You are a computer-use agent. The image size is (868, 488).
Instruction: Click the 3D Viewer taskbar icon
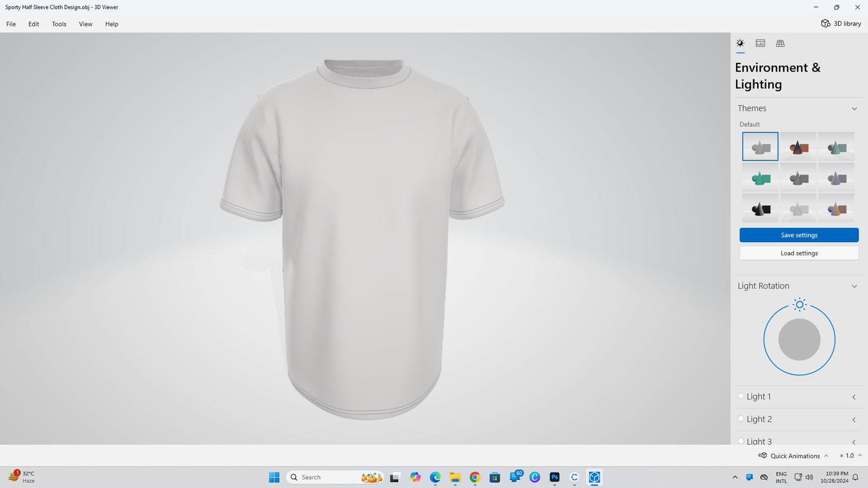tap(595, 477)
